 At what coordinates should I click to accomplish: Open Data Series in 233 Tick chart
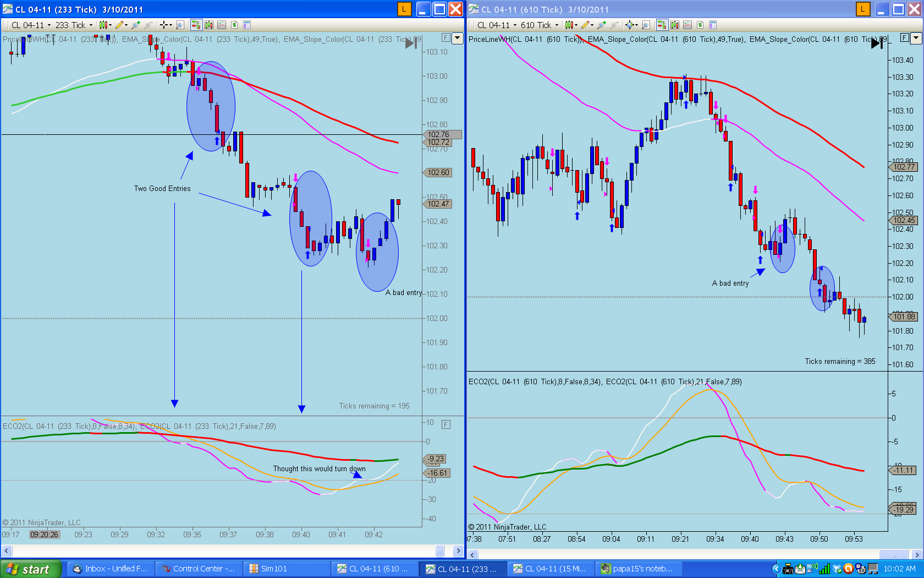pos(209,25)
